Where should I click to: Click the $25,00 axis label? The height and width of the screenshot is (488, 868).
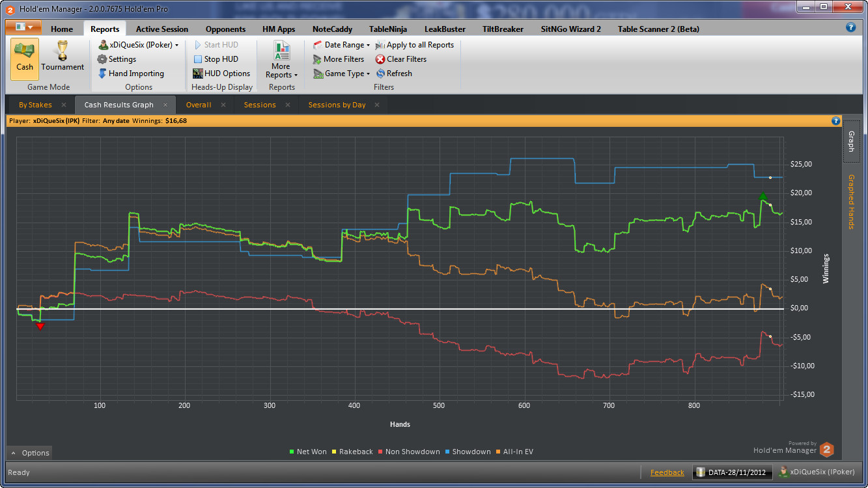[x=801, y=165]
